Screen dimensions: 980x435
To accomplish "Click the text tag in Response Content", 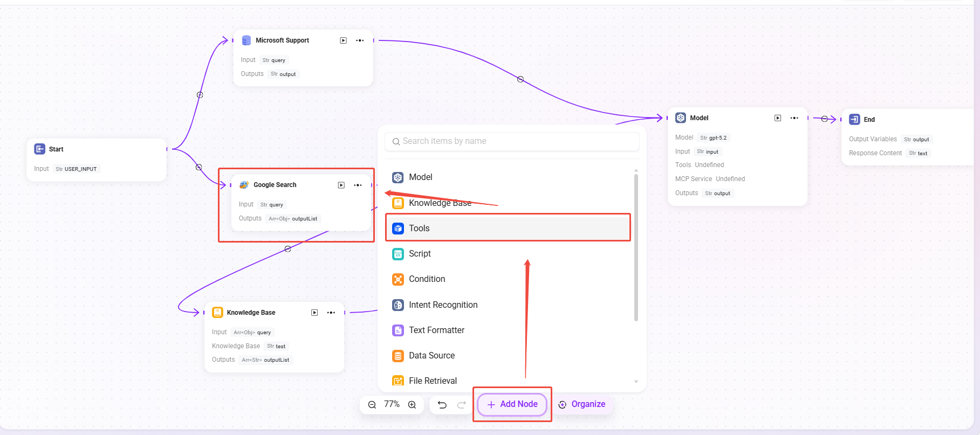I will coord(918,154).
